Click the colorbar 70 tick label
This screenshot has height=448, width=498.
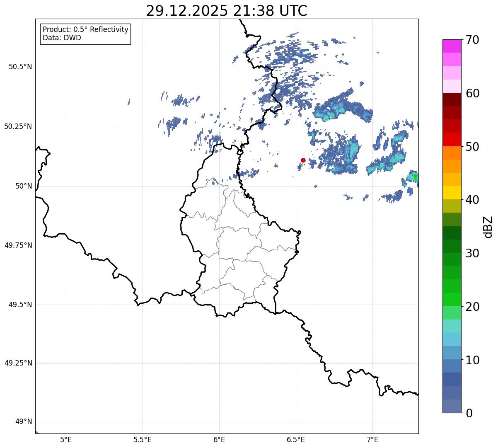pos(473,40)
